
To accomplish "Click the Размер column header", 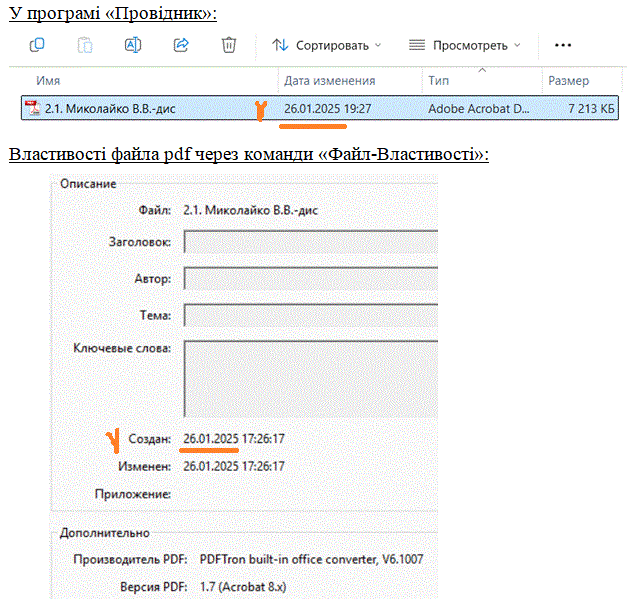I will 568,81.
